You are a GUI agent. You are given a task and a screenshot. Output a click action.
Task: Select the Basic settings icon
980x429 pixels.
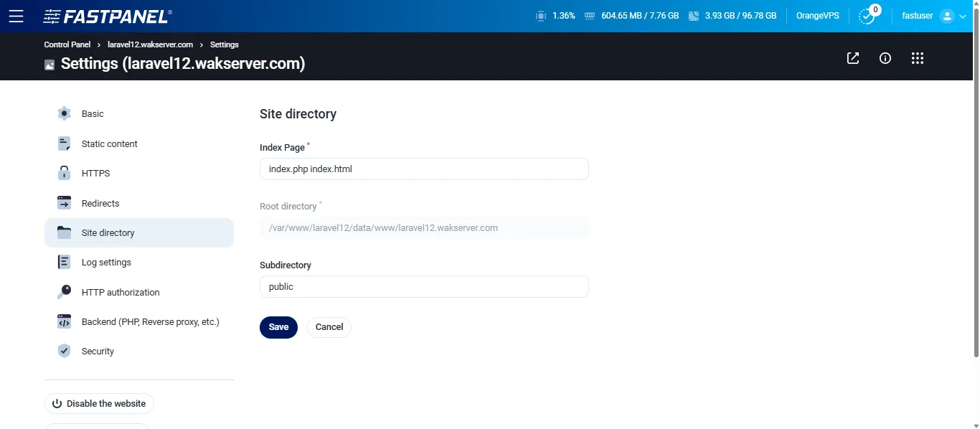64,113
